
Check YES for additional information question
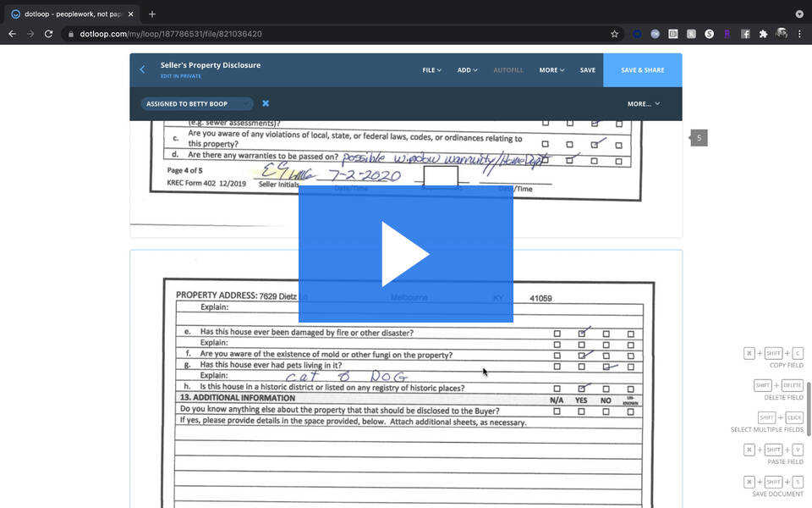pos(582,411)
